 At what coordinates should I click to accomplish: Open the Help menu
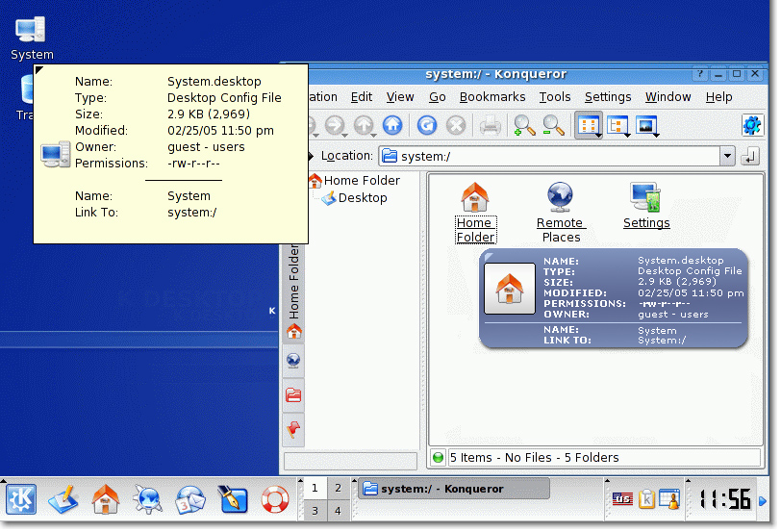pyautogui.click(x=718, y=96)
